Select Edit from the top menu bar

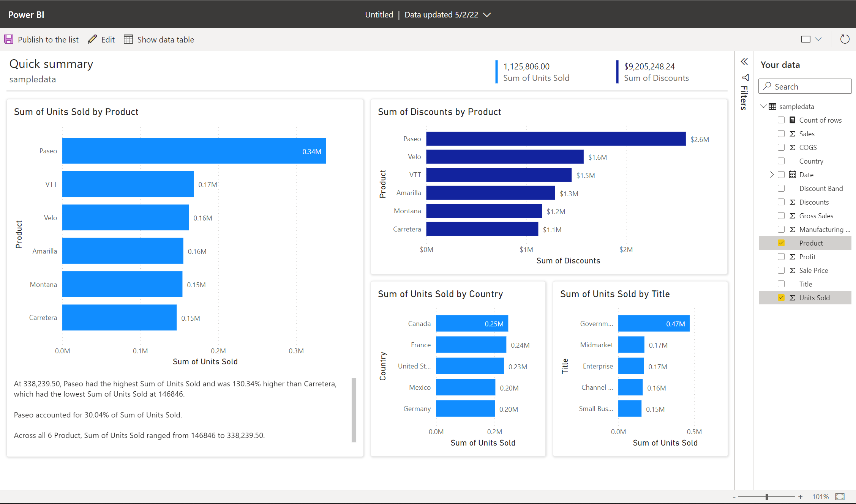click(102, 39)
